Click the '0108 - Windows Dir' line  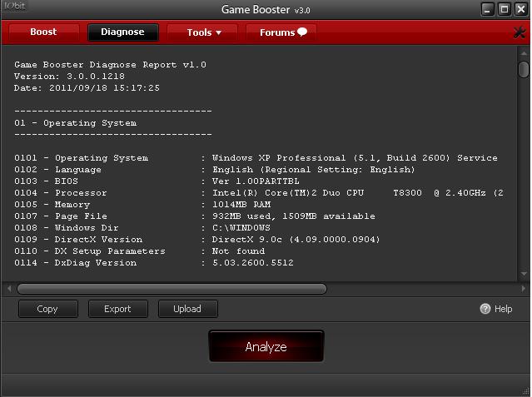click(142, 228)
